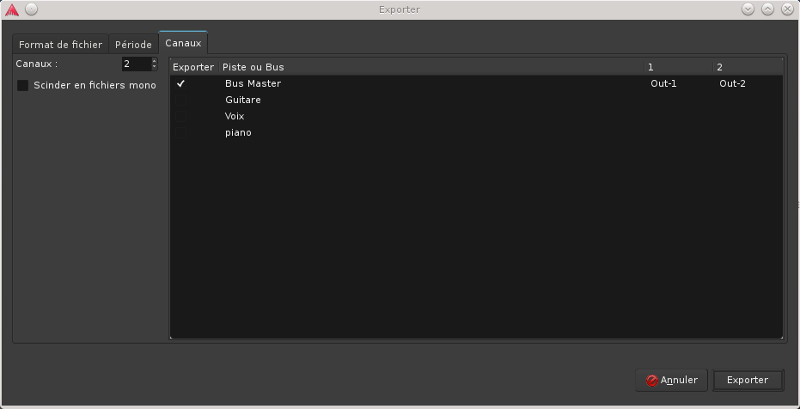This screenshot has width=800, height=409.
Task: Minimize the Exporter dialog window
Action: click(749, 9)
